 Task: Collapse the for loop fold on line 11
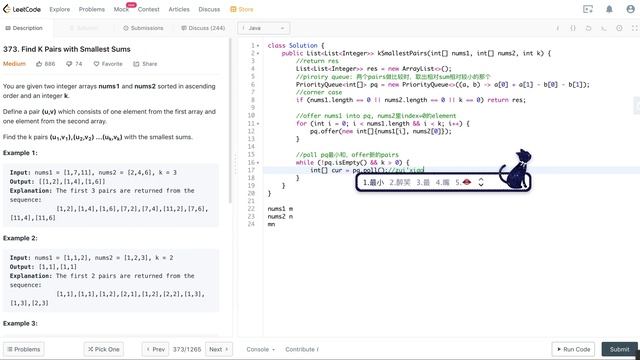[x=258, y=124]
